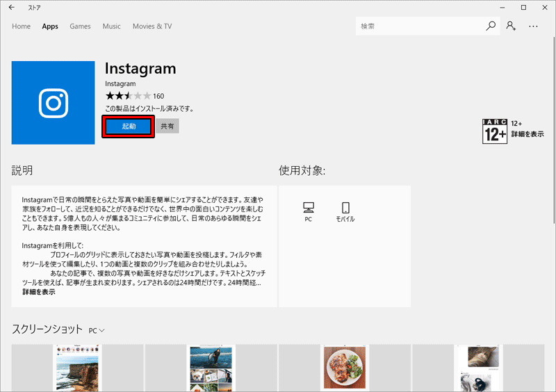This screenshot has width=556, height=392.
Task: Launch the app with 起動 button
Action: click(129, 126)
